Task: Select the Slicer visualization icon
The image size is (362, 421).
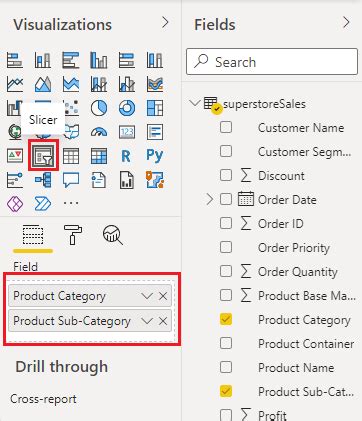Action: (x=43, y=156)
